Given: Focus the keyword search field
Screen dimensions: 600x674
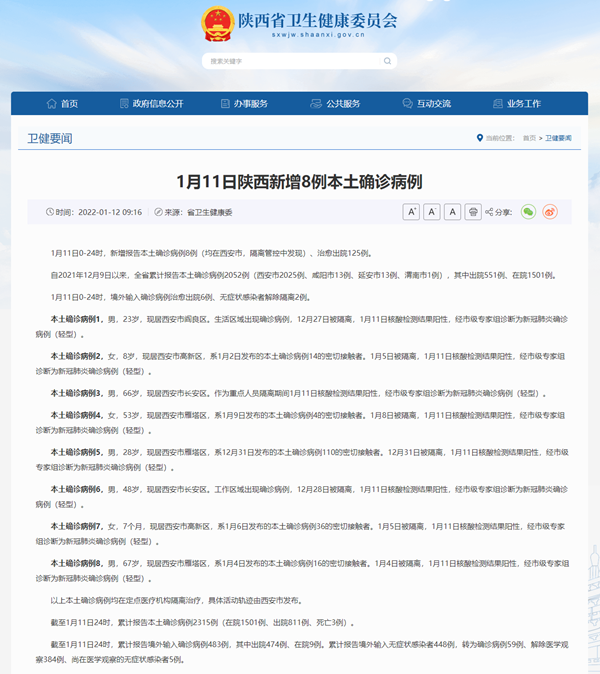Looking at the screenshot, I should point(299,61).
